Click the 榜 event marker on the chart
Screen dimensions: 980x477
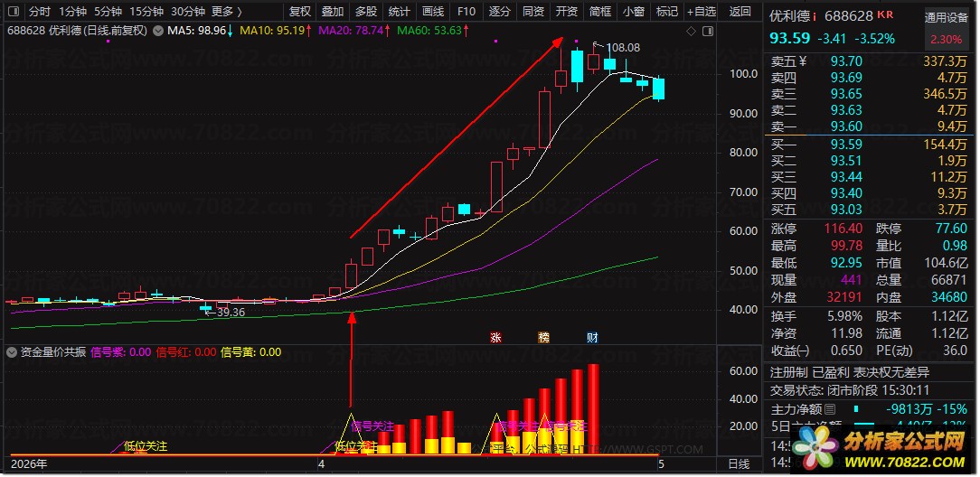tap(543, 338)
